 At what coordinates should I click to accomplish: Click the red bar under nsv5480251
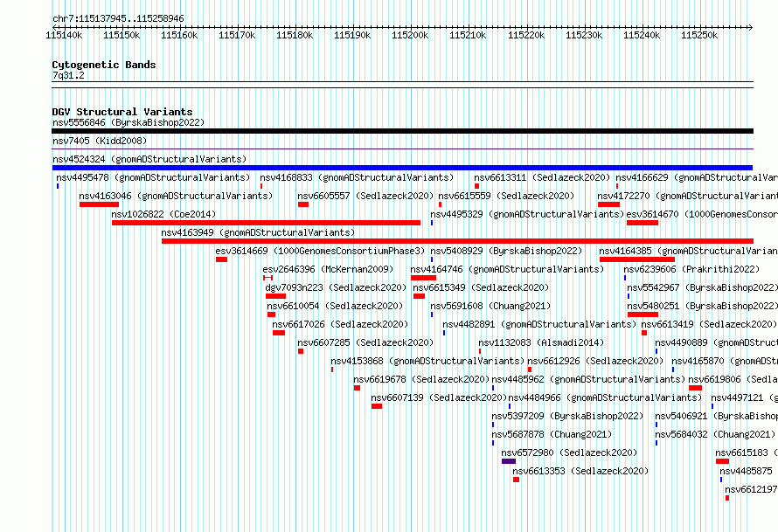[x=643, y=314]
